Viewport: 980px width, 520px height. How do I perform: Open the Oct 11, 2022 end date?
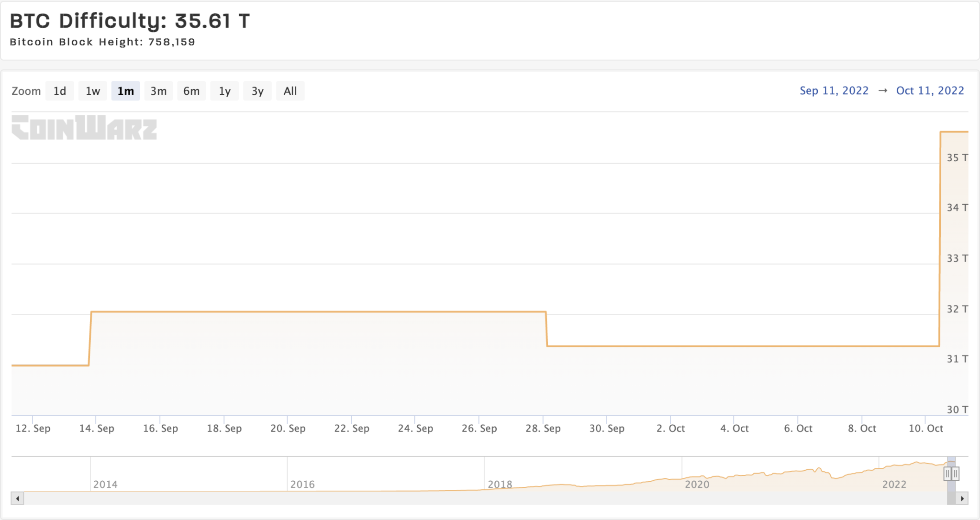coord(930,90)
